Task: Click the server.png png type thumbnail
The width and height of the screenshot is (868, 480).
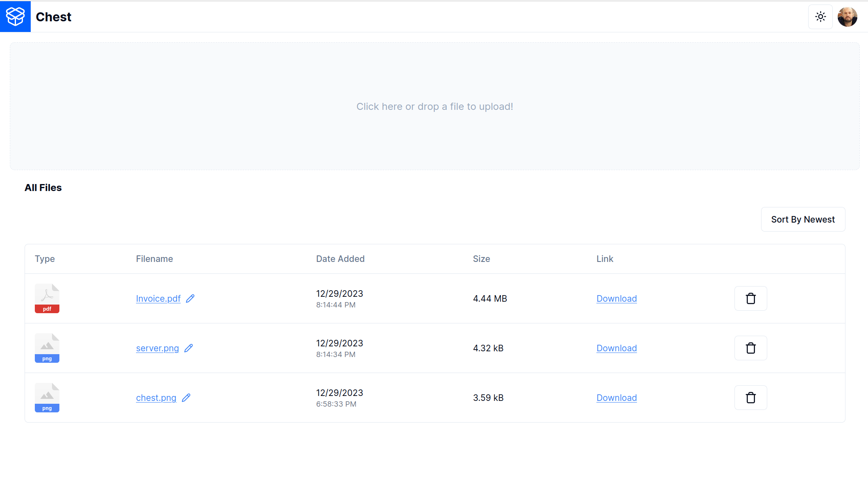Action: click(x=47, y=348)
